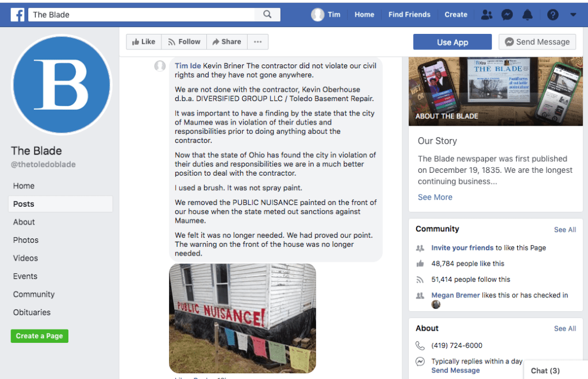Open the friend requests icon
This screenshot has width=588, height=379.
[486, 14]
